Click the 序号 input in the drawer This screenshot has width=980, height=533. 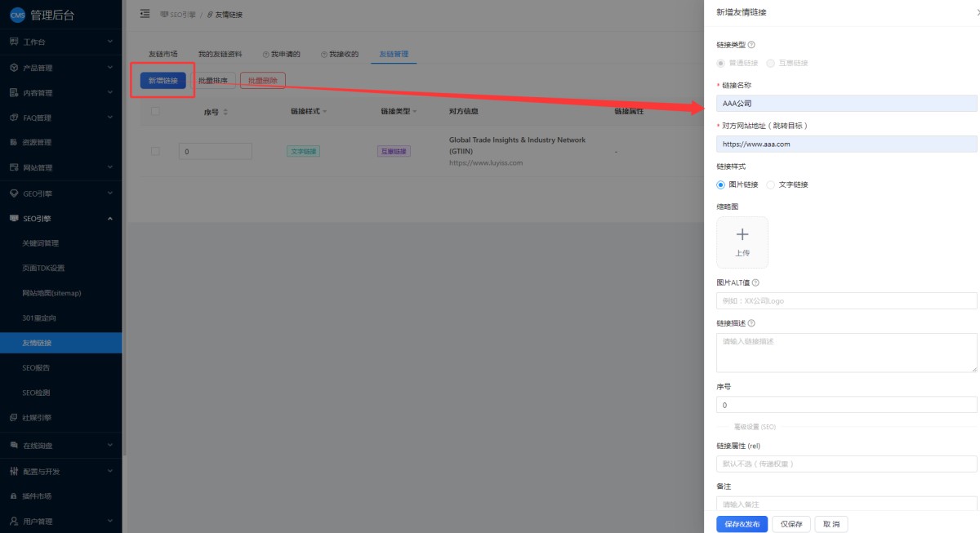(x=846, y=405)
